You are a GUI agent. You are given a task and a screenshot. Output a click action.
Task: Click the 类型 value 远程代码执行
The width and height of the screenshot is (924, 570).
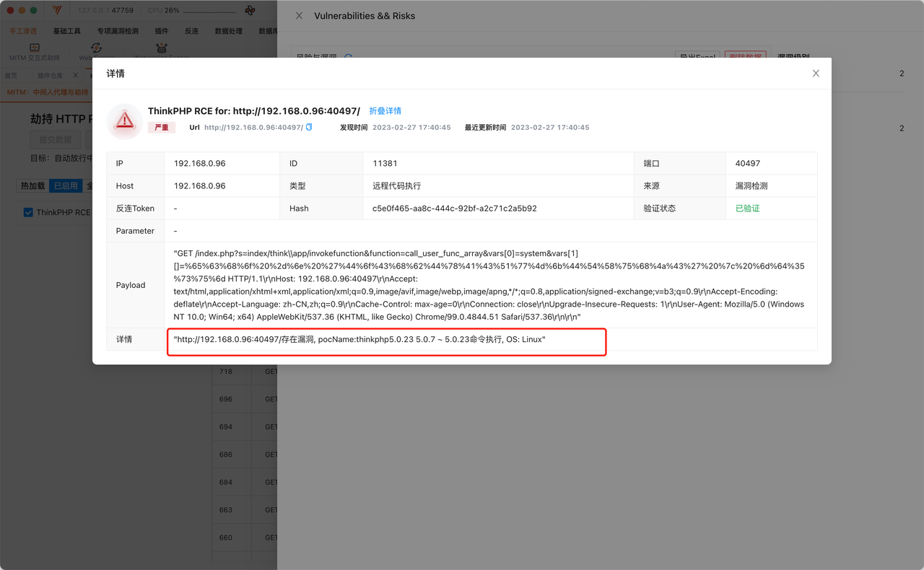pos(396,185)
